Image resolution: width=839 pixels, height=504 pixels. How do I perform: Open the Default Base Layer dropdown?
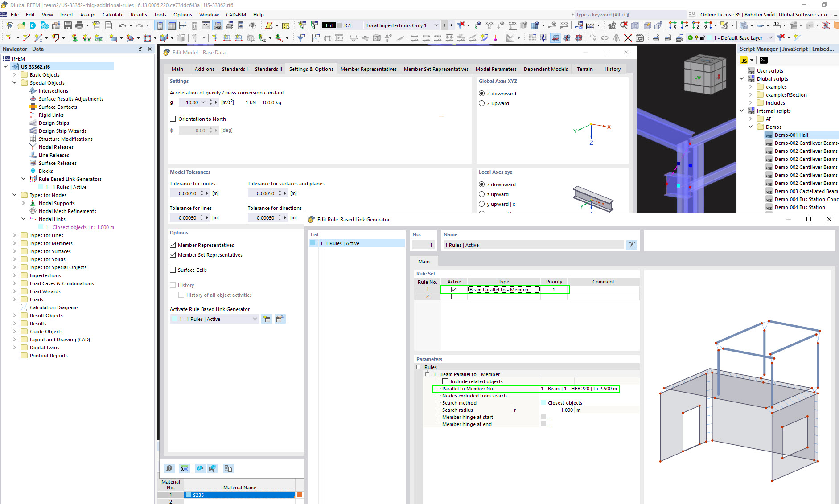pos(770,38)
